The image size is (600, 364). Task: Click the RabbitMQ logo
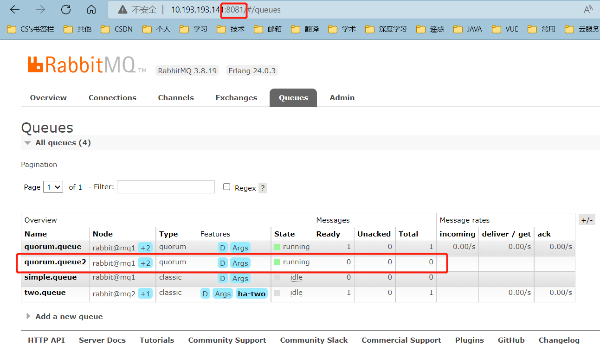tap(87, 65)
